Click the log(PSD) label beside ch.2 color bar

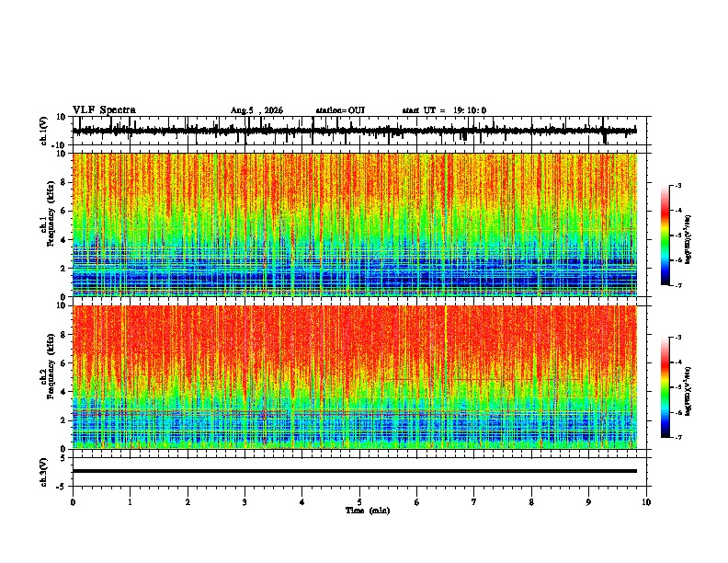pos(688,390)
